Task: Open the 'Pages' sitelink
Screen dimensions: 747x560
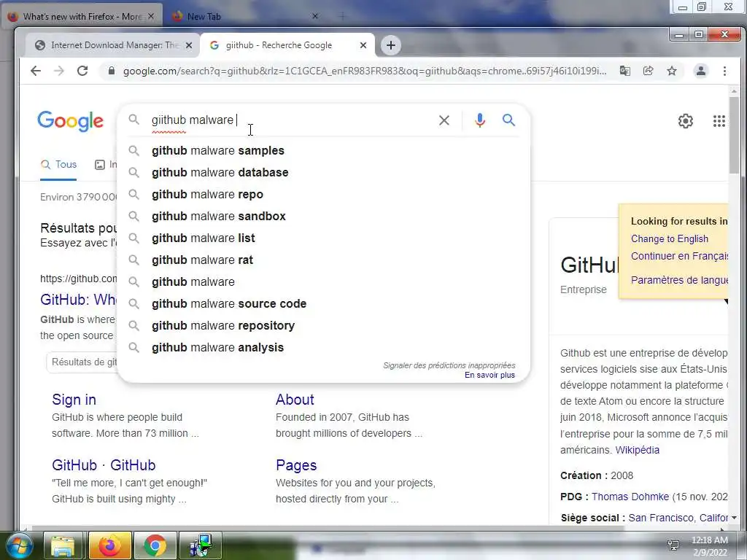Action: point(296,465)
